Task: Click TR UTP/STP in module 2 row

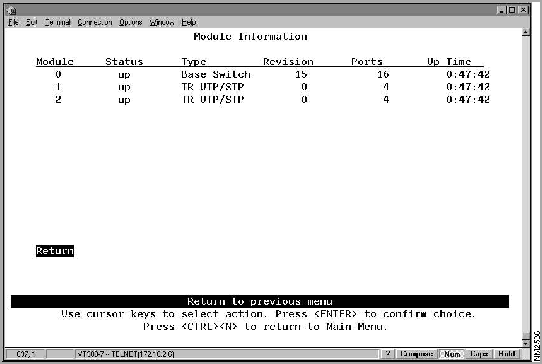Action: (213, 100)
